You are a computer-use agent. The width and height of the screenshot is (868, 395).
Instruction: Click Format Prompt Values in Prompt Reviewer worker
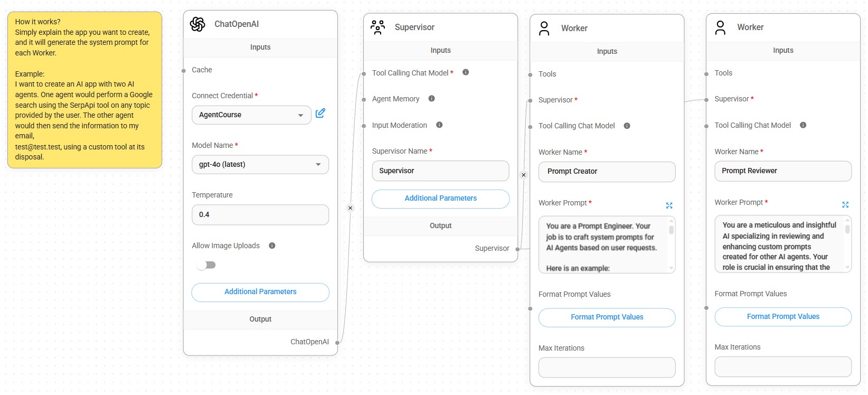click(783, 317)
